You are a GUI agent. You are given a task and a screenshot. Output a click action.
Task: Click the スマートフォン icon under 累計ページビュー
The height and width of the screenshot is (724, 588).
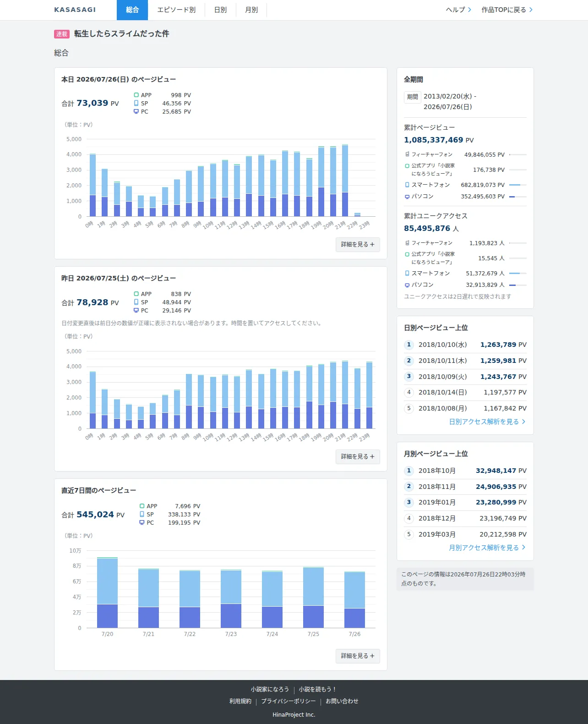pos(407,185)
